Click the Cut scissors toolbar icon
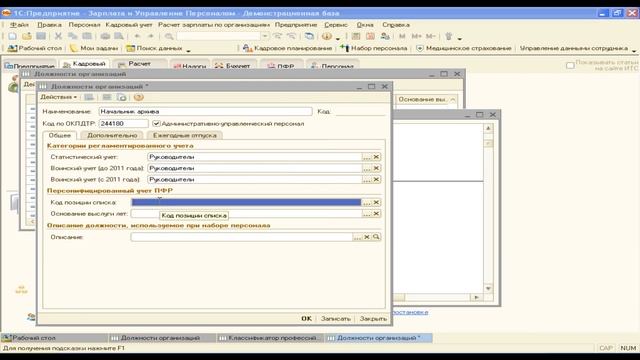 pyautogui.click(x=58, y=36)
